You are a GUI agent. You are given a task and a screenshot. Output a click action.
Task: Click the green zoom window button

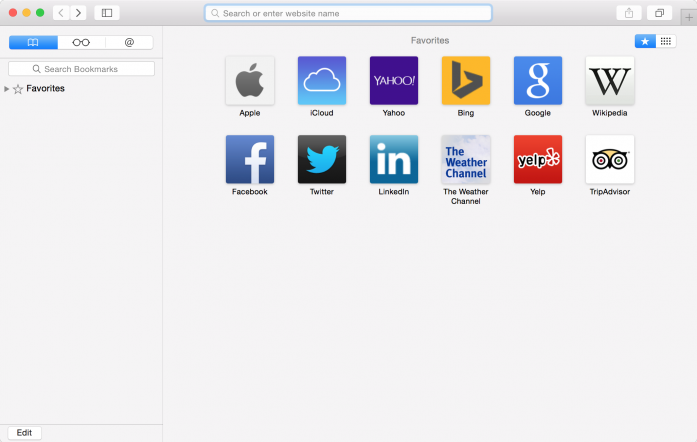coord(40,13)
